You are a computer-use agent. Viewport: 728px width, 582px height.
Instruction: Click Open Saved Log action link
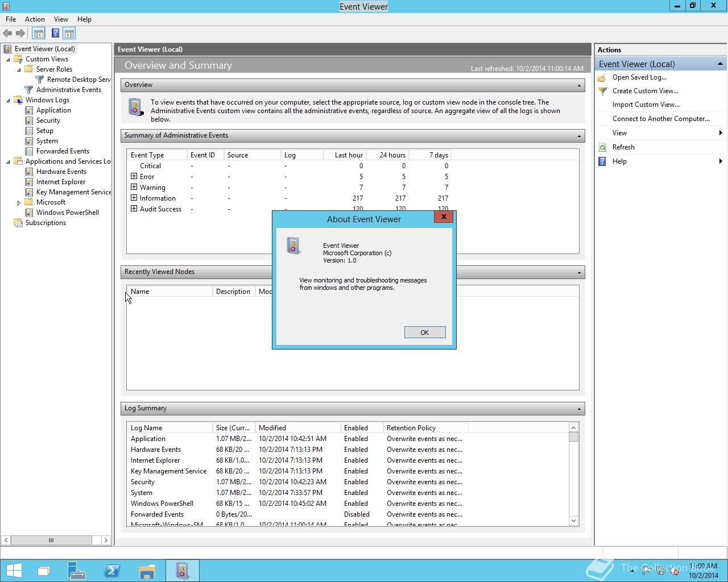click(639, 77)
